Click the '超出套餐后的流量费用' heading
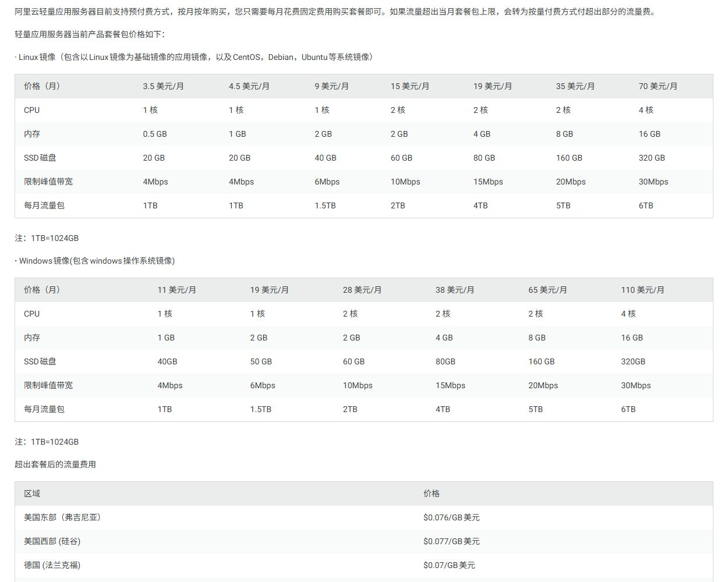Screen dimensions: 728x582 click(x=55, y=464)
